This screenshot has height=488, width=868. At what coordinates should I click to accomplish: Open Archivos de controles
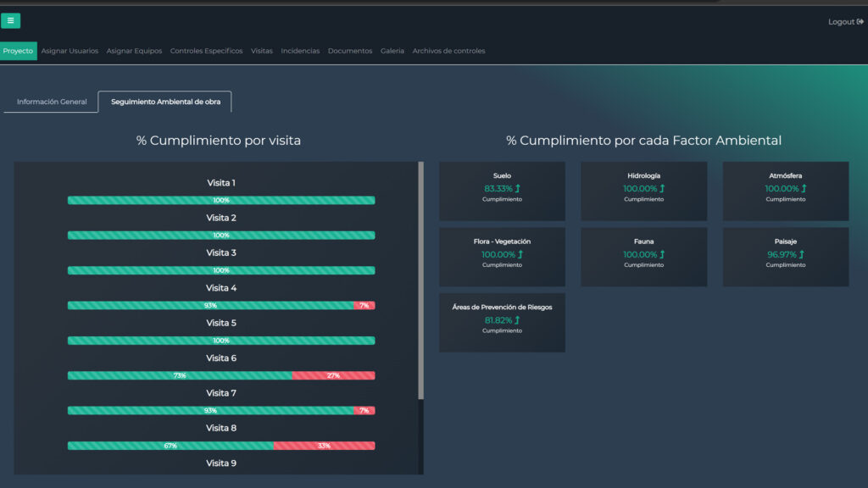[449, 51]
